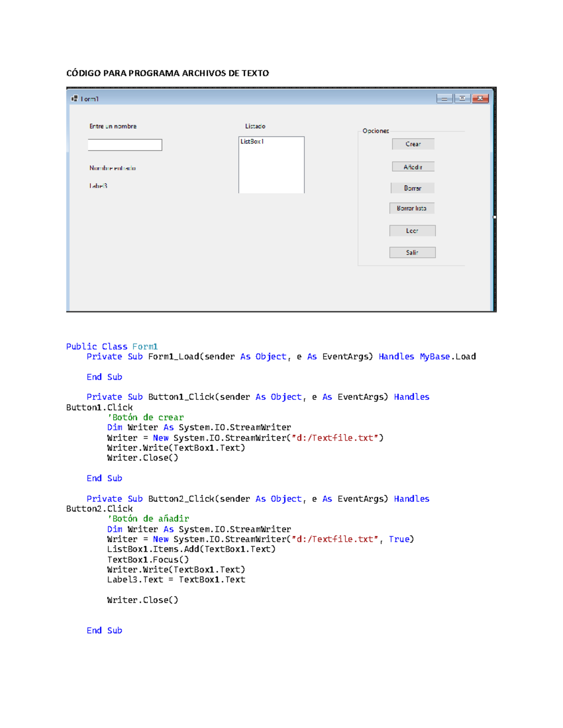Click the Label3 label on the form
The height and width of the screenshot is (728, 563).
point(99,186)
